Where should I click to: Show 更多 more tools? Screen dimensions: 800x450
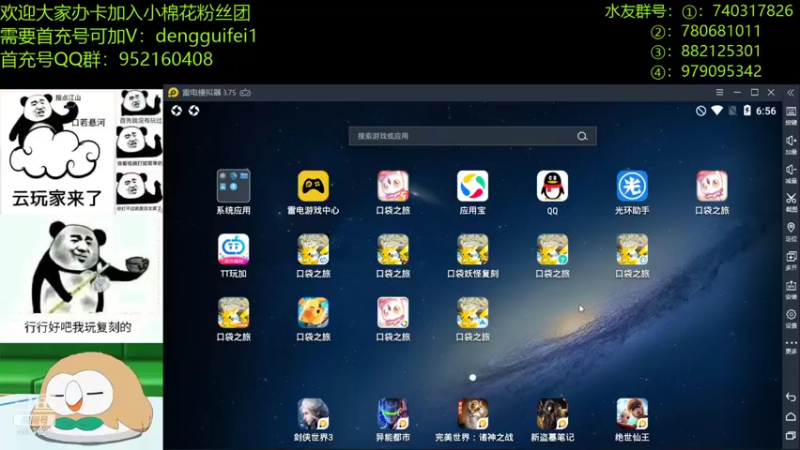[x=791, y=347]
